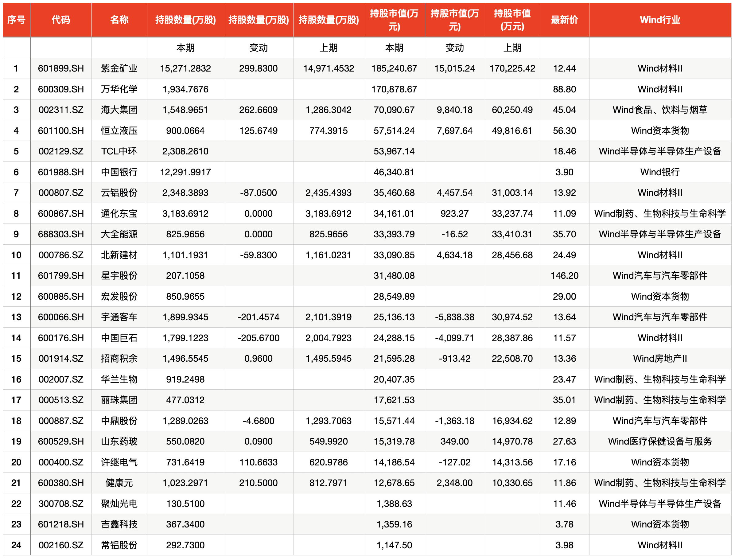Select the 中鼎股份 name cell
The image size is (735, 560).
click(119, 421)
